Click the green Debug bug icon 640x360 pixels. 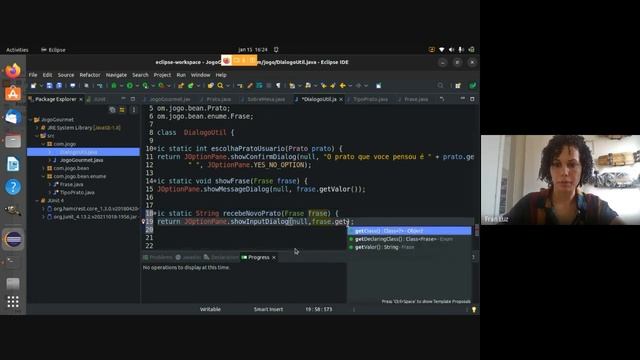(x=114, y=86)
